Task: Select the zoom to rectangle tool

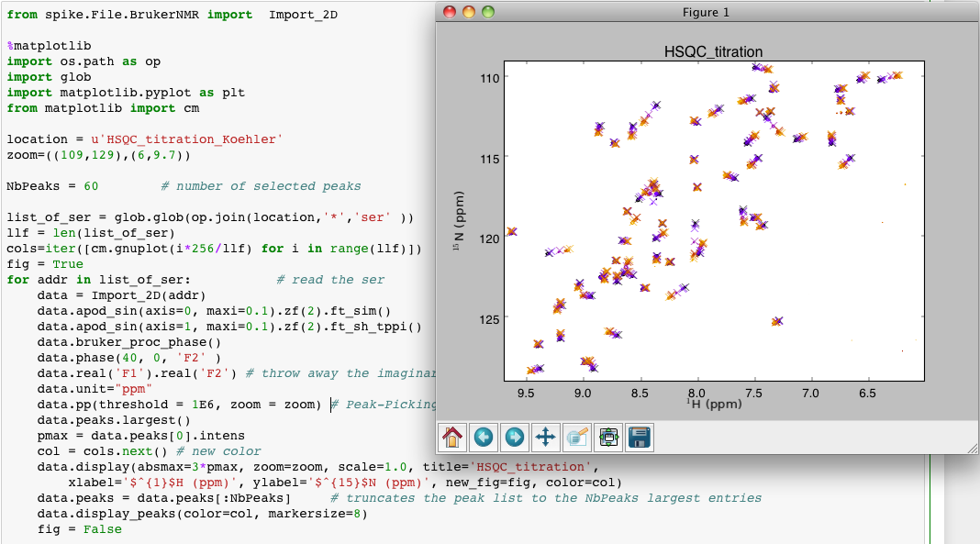Action: 576,438
